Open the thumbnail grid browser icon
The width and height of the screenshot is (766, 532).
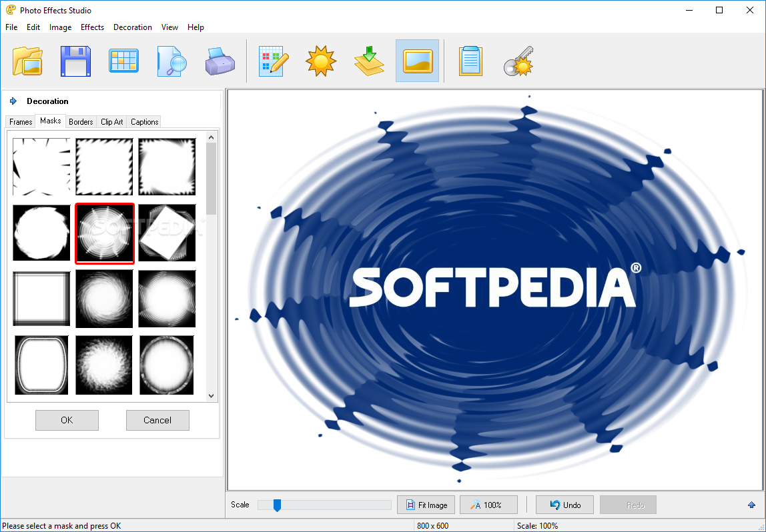123,61
